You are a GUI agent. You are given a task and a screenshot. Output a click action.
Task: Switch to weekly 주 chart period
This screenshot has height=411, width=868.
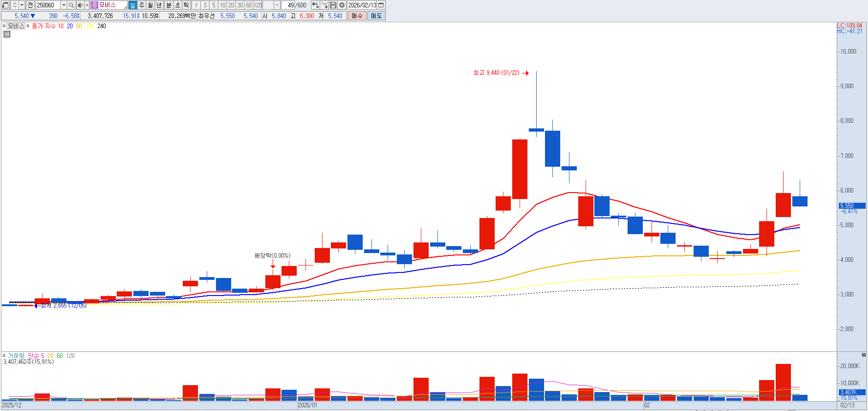pyautogui.click(x=142, y=5)
